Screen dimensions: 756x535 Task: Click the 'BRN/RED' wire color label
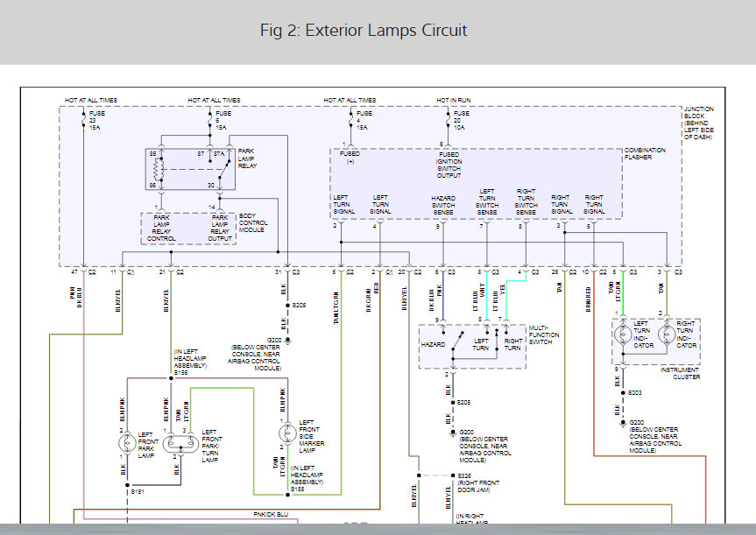[588, 299]
